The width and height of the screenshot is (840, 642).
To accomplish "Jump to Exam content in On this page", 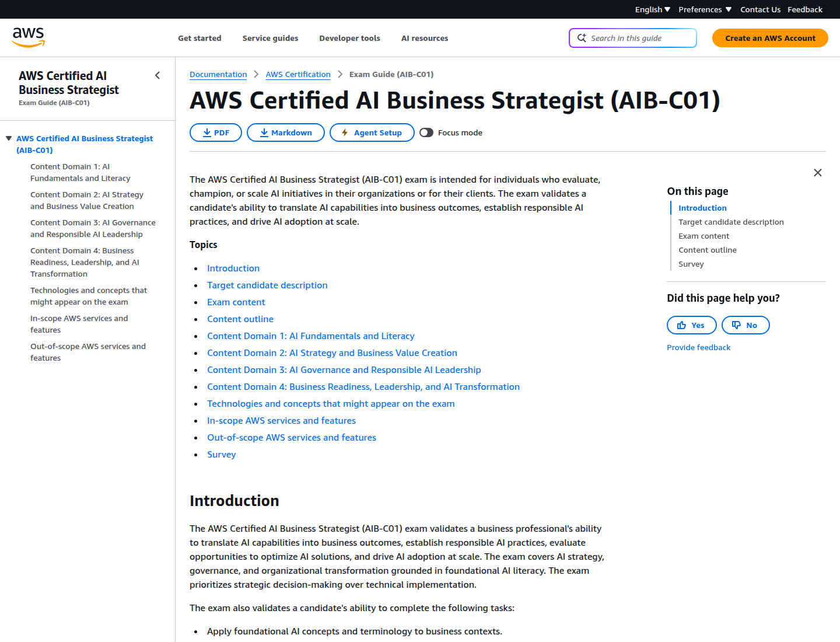I will [x=703, y=236].
